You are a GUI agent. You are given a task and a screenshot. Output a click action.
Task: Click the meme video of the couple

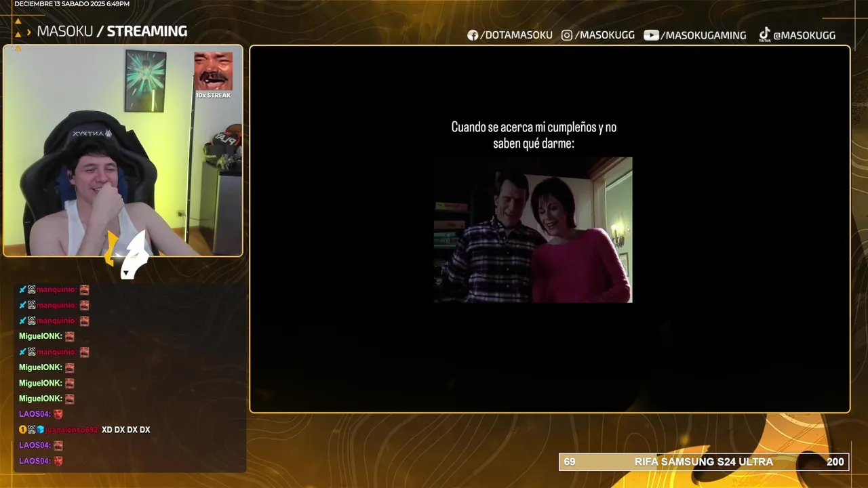click(533, 230)
